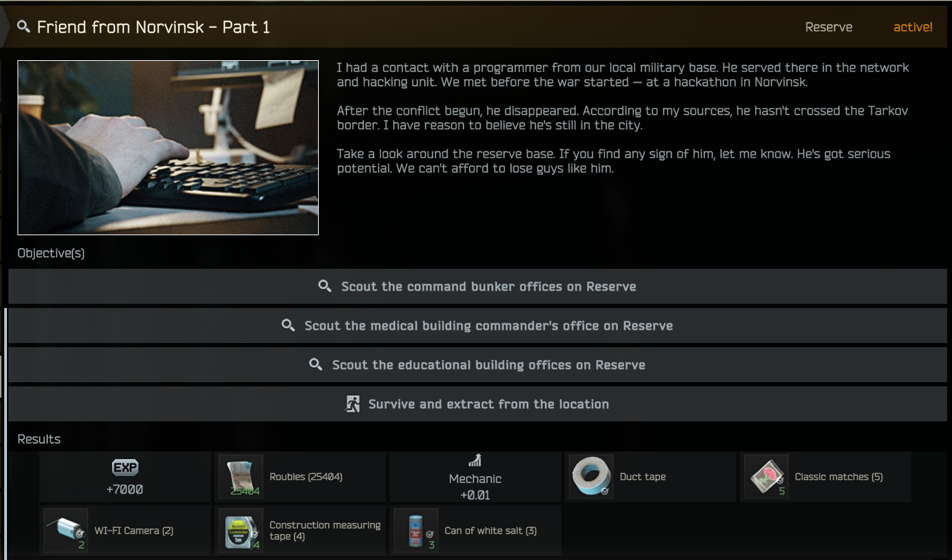Collapse the Friend from Norvinsk quest header
Viewport: 952px width, 560px height.
[476, 27]
